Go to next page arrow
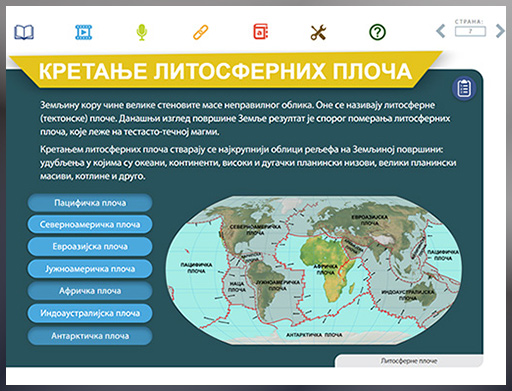512x391 pixels. click(500, 31)
